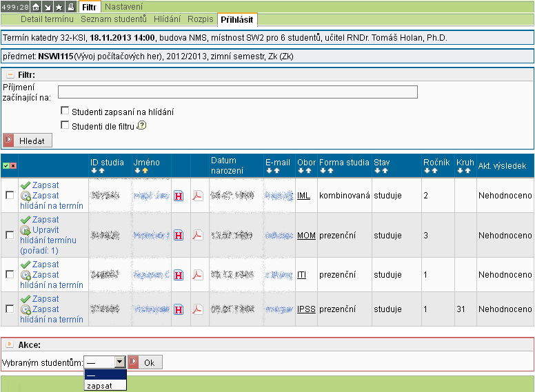Check the row checkbox for the IML student

click(10, 196)
